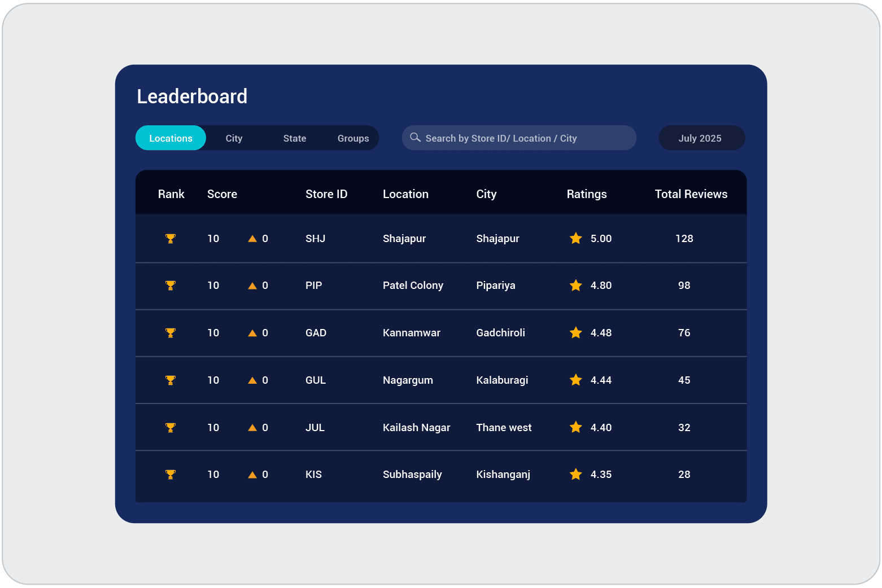882x588 pixels.
Task: Select the GUL store ID cell
Action: coord(315,380)
